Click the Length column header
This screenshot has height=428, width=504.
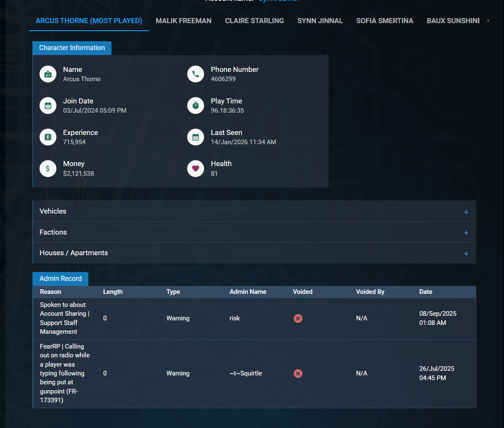113,292
